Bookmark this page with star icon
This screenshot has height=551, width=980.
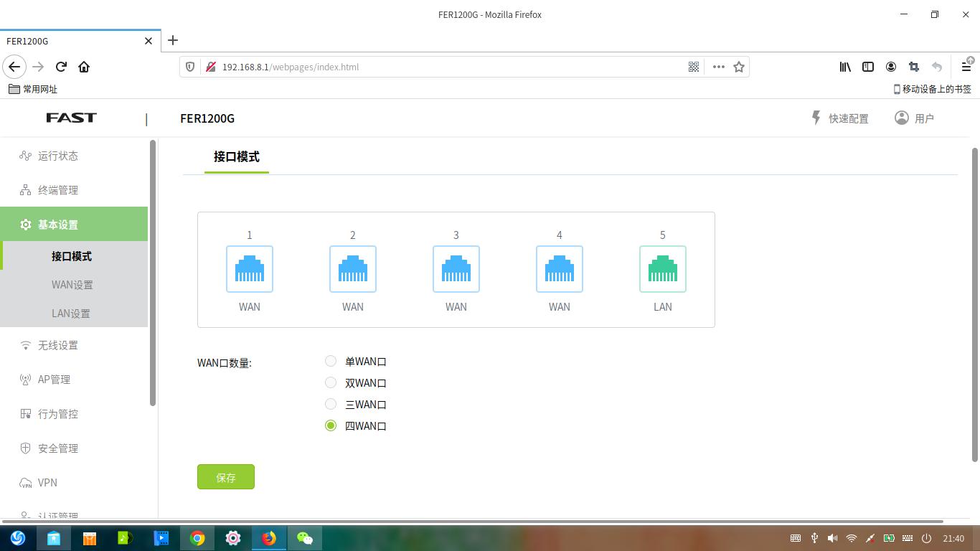coord(739,67)
